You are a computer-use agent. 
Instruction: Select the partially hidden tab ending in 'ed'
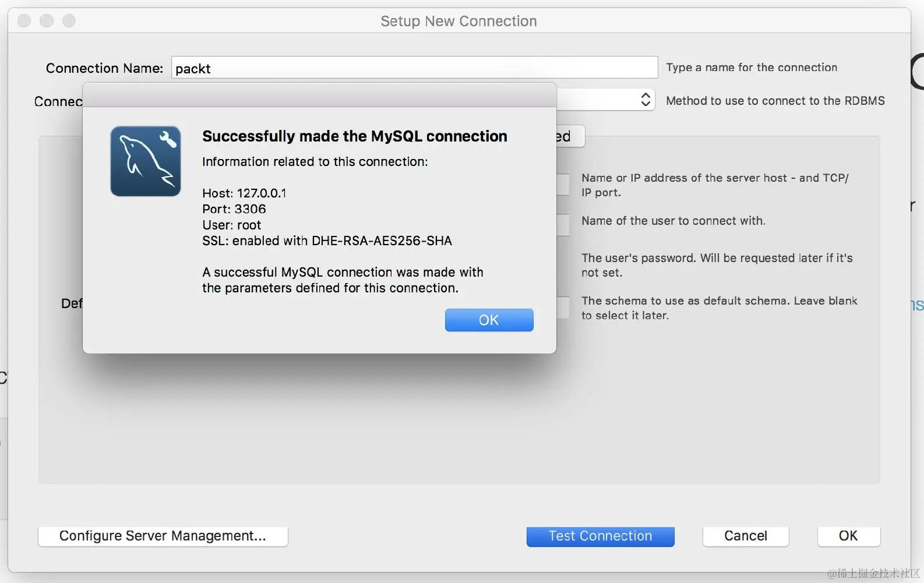click(570, 136)
